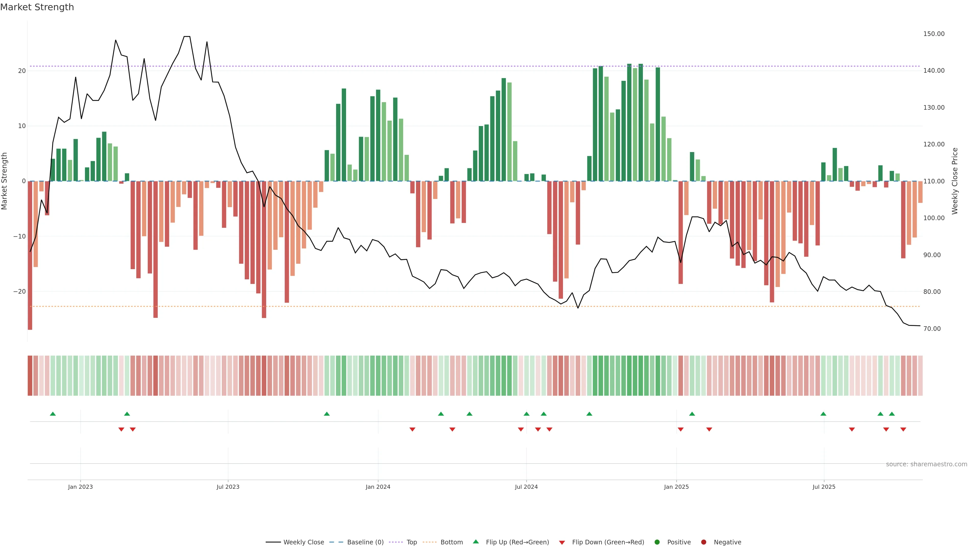Click the dark red Negative legend dot

tap(703, 542)
